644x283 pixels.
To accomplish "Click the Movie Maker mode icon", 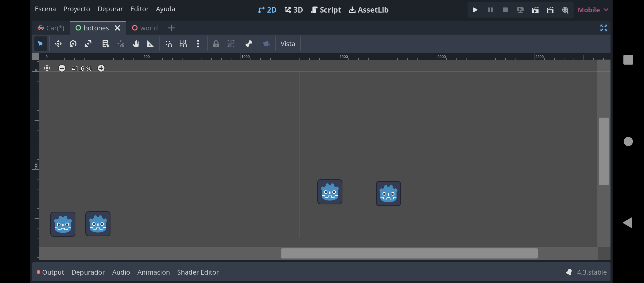I will pyautogui.click(x=565, y=10).
